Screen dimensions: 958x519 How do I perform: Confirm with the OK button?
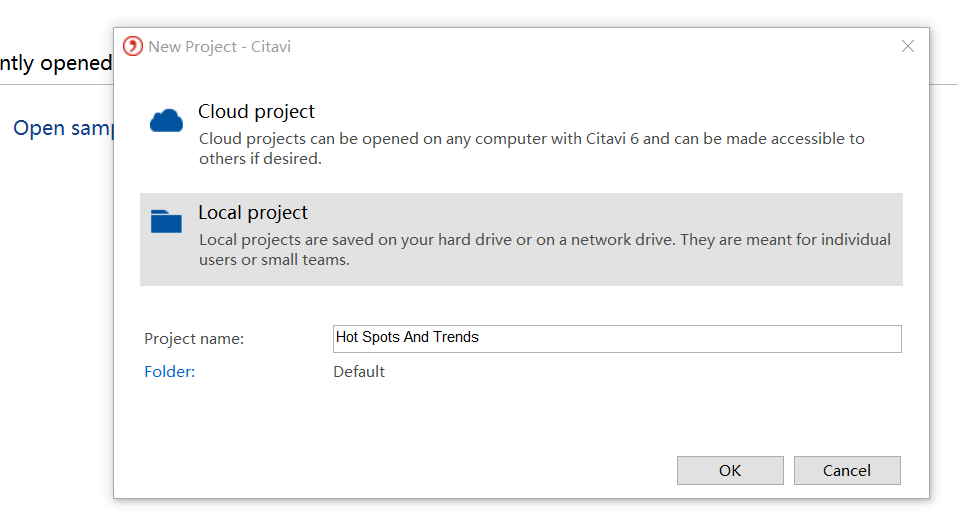(x=730, y=470)
